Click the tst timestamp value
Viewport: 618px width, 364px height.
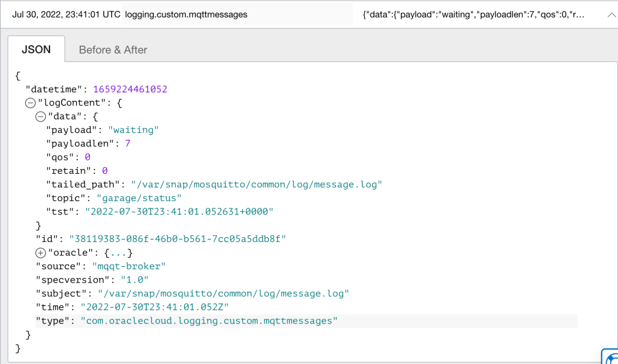pos(179,211)
